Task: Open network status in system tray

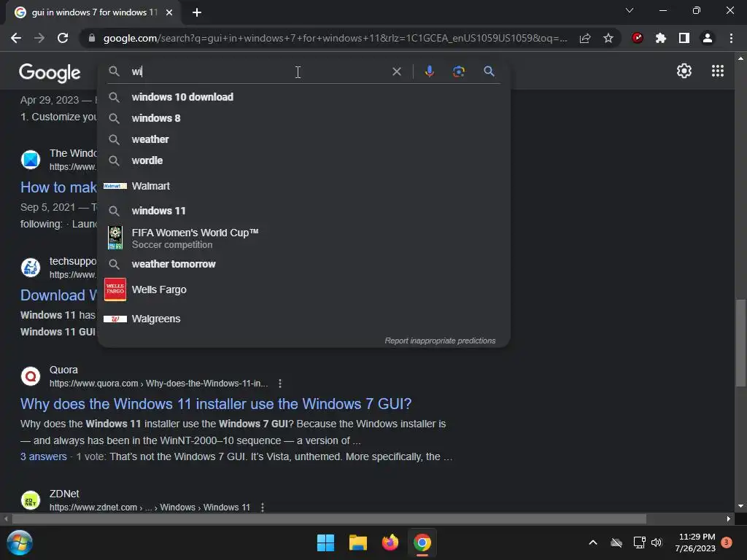Action: tap(639, 542)
